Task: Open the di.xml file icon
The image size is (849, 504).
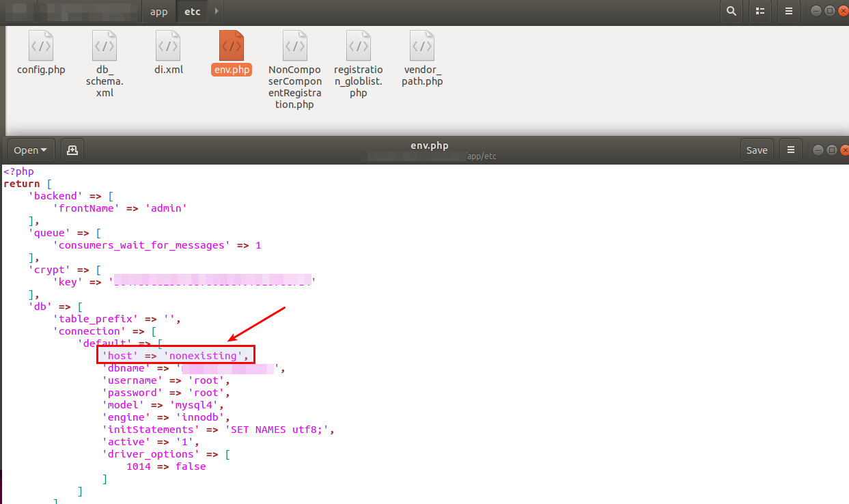Action: (168, 53)
